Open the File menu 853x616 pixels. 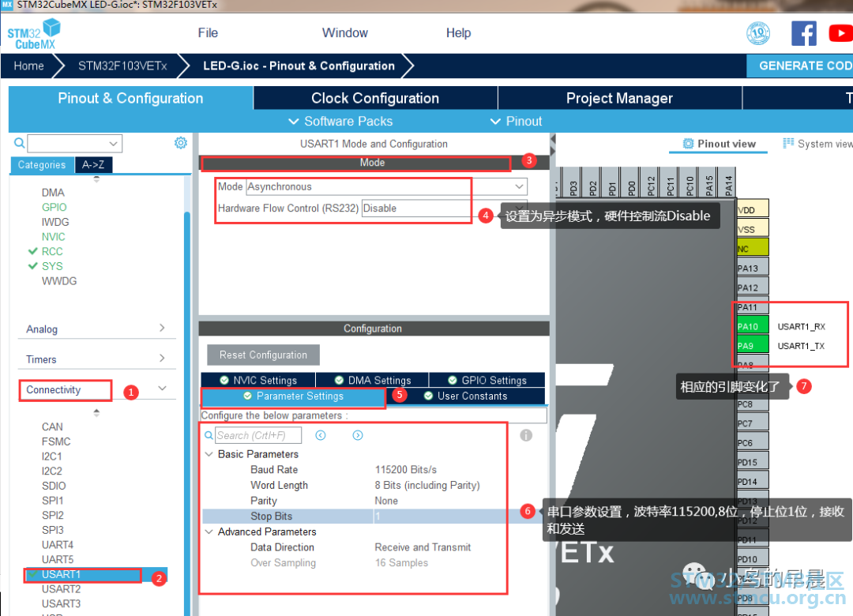click(x=208, y=32)
